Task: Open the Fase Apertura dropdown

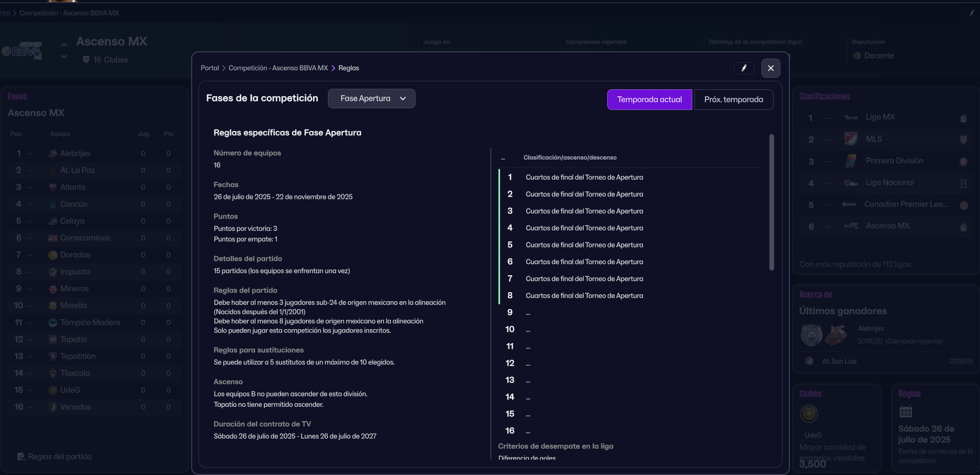Action: [x=371, y=99]
